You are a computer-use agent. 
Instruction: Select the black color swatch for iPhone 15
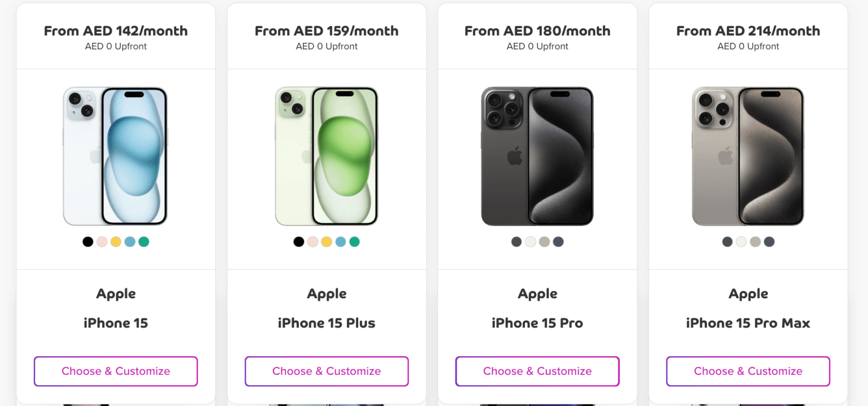click(x=88, y=241)
